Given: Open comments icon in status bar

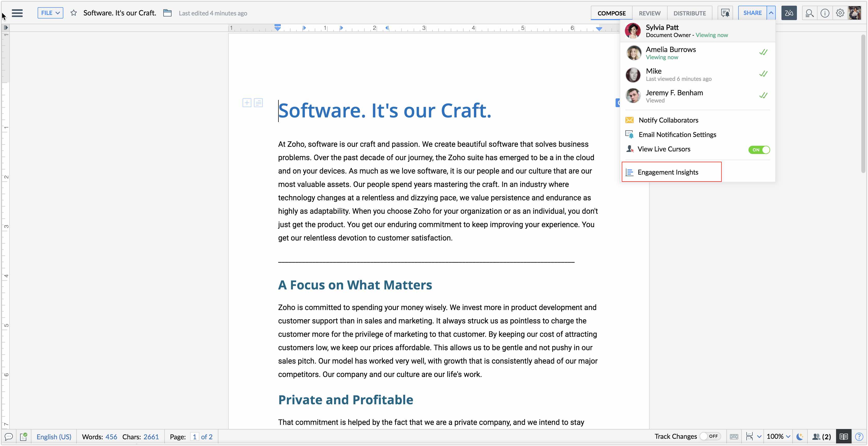Looking at the screenshot, I should (x=9, y=436).
